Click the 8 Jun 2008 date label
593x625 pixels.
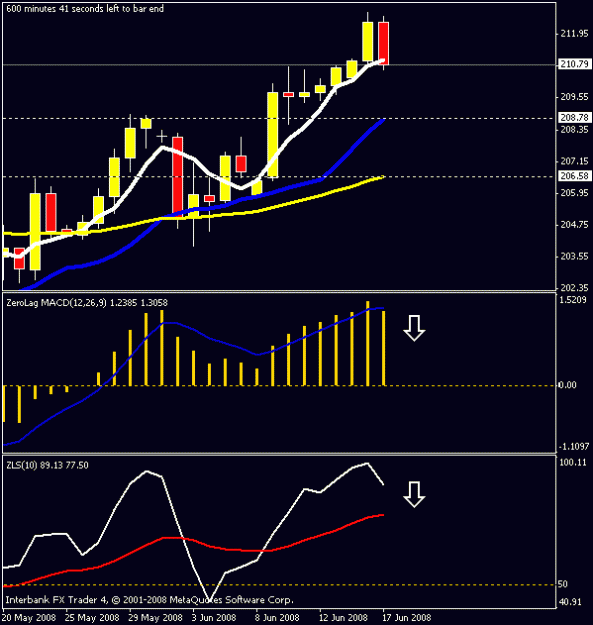[277, 618]
